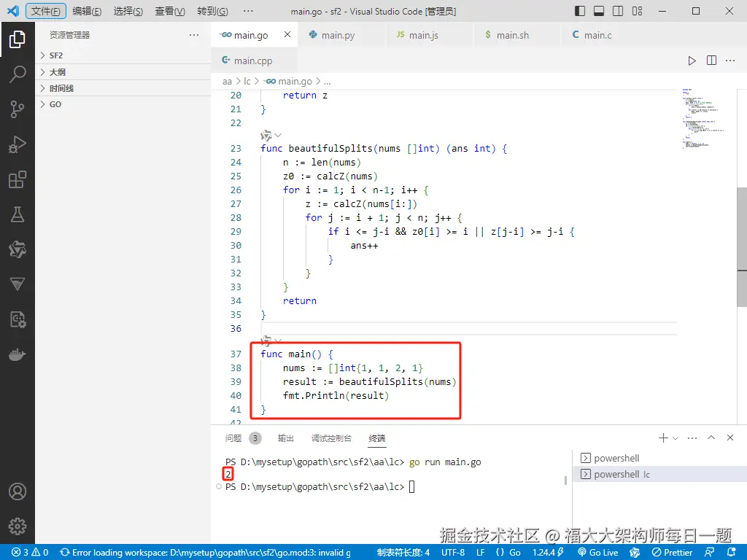
Task: Open the 文件(F) menu
Action: pos(46,11)
